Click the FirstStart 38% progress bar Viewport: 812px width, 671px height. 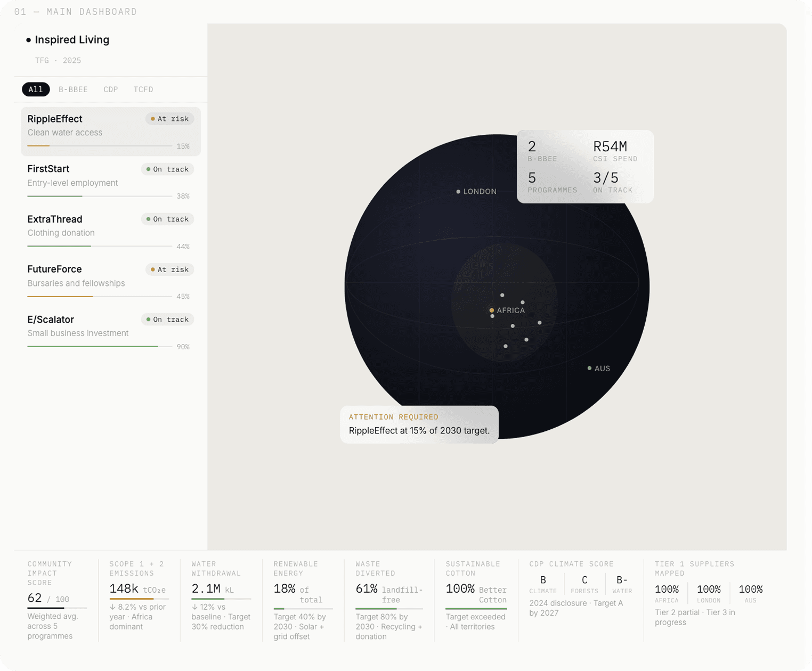click(100, 196)
